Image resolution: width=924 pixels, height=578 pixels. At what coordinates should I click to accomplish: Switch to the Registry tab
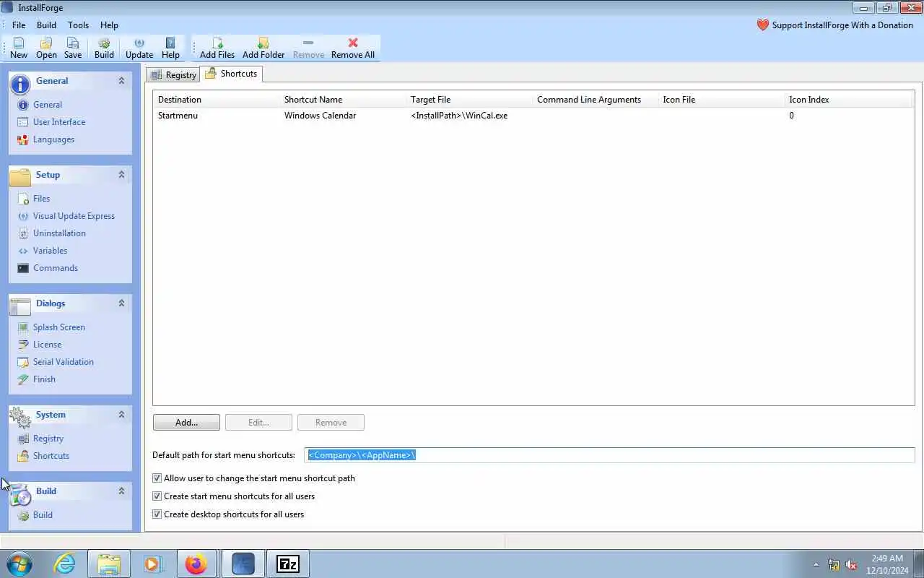coord(173,74)
